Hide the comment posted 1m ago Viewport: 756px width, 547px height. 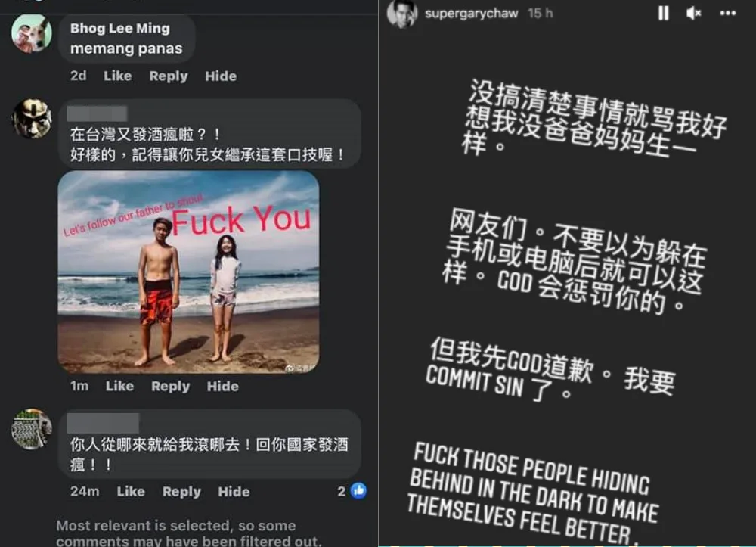[x=223, y=386]
